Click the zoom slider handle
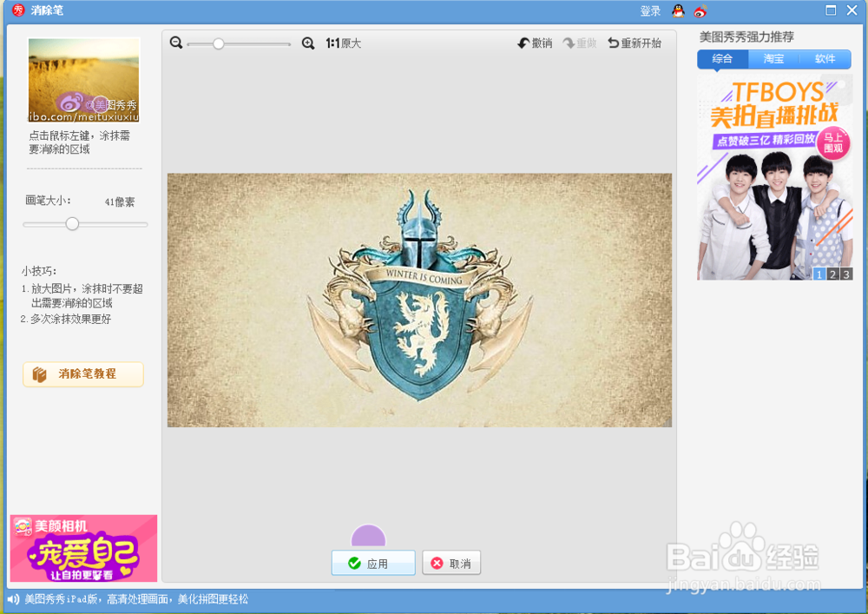 pyautogui.click(x=219, y=43)
